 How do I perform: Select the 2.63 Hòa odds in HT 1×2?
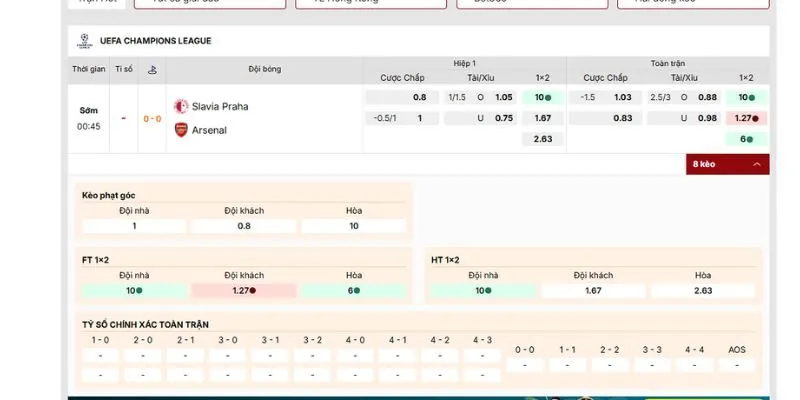point(703,290)
